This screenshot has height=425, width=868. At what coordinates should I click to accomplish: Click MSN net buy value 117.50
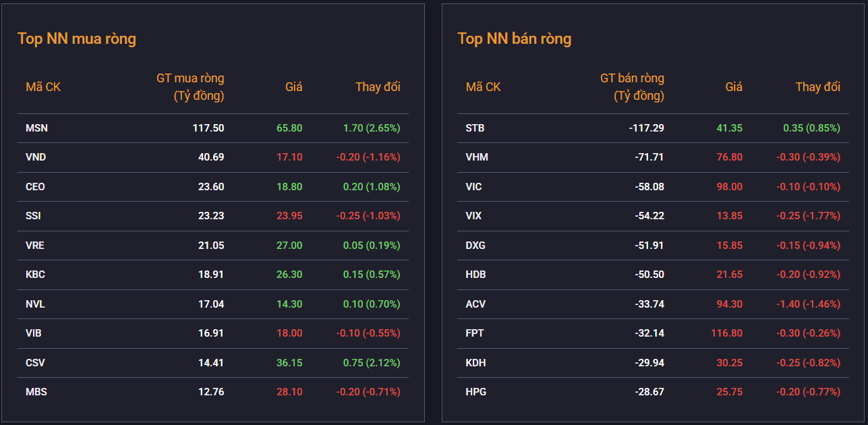click(208, 128)
